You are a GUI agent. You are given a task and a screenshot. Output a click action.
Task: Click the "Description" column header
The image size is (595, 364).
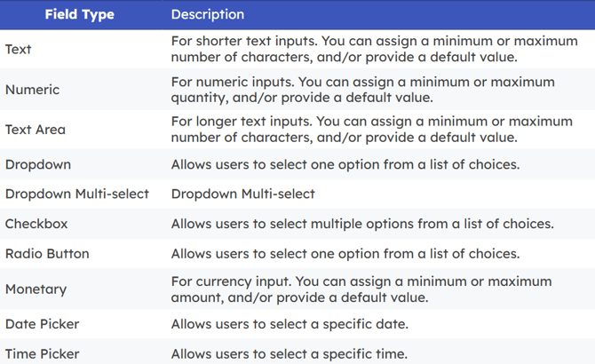[207, 15]
